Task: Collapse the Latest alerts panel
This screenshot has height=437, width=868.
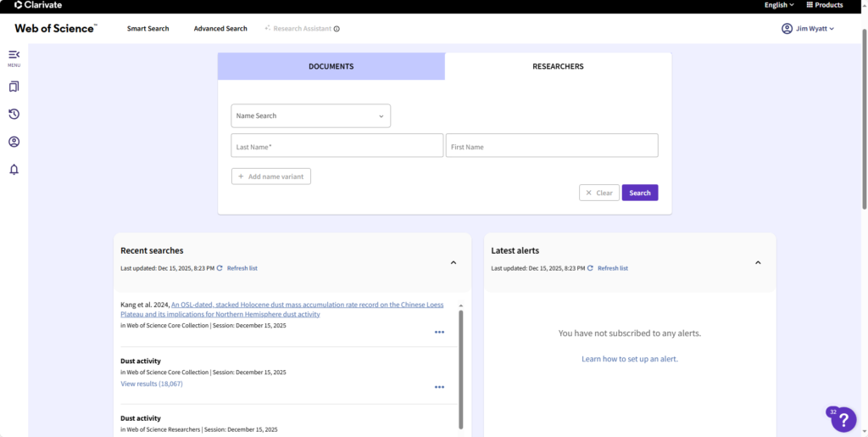Action: tap(757, 263)
